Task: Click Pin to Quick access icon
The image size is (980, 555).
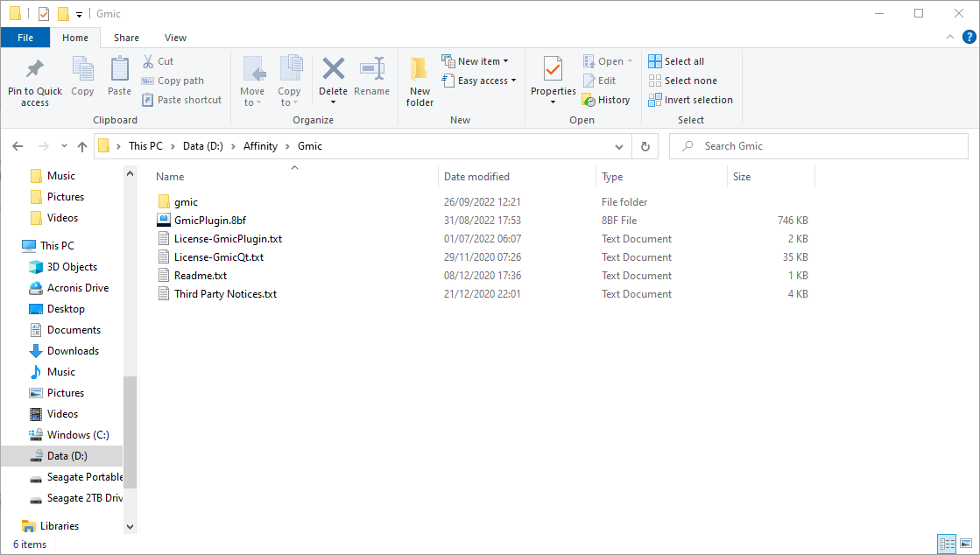Action: (x=34, y=68)
